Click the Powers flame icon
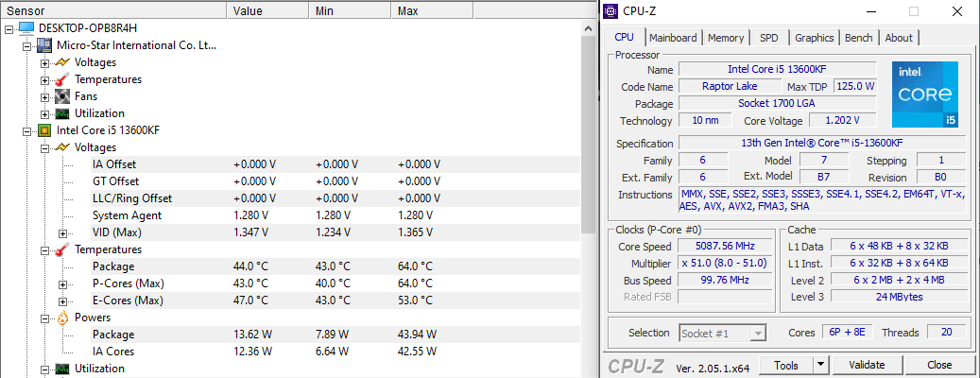The height and width of the screenshot is (378, 980). coord(62,318)
